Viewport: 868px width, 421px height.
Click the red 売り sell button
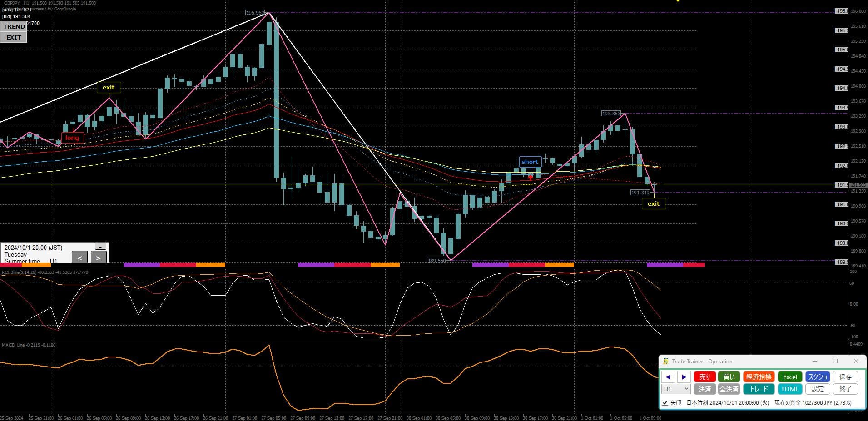pyautogui.click(x=704, y=377)
